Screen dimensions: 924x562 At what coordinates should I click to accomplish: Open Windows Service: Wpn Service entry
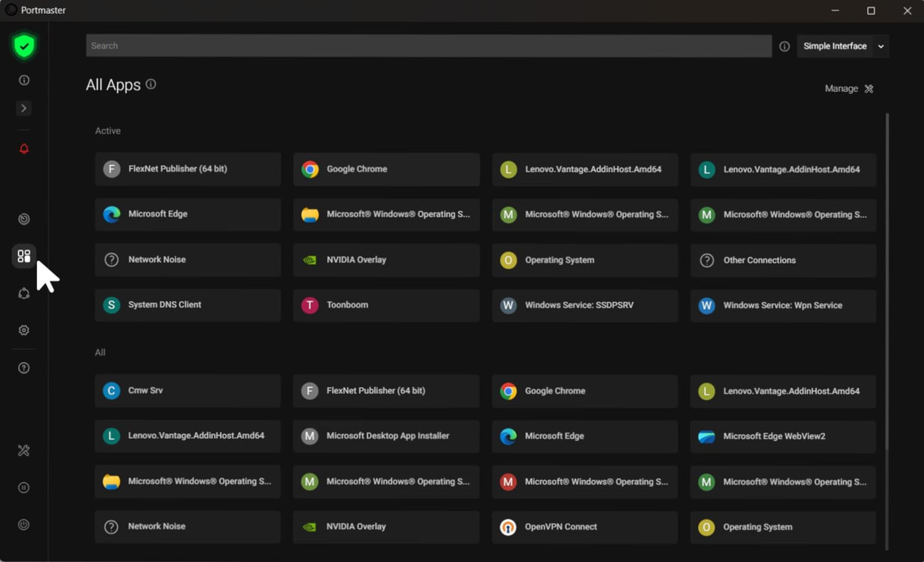pyautogui.click(x=783, y=306)
